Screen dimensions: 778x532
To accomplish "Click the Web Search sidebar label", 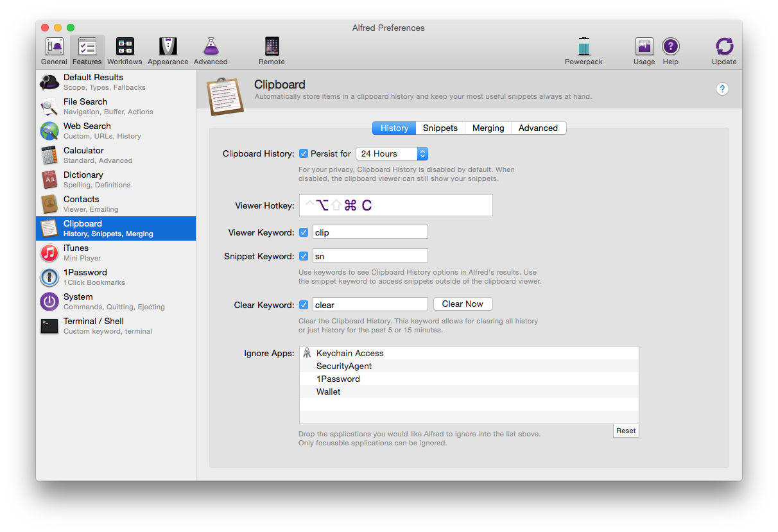I will [87, 126].
